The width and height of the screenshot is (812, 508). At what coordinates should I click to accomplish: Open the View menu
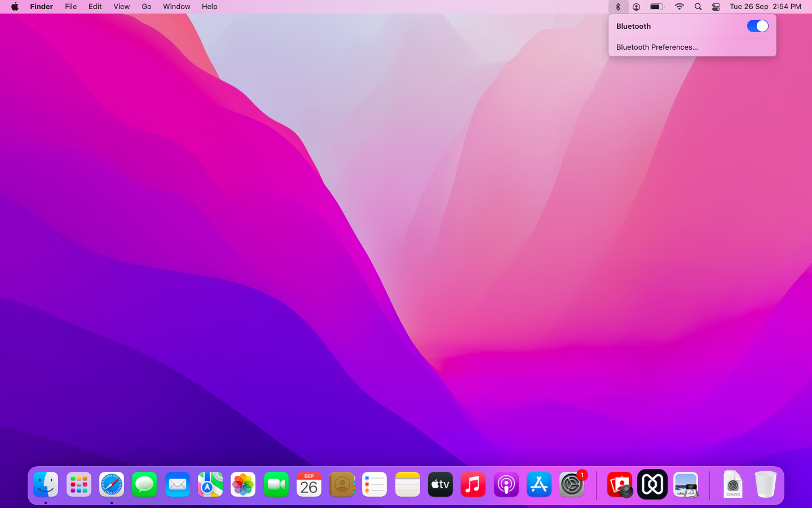(121, 7)
